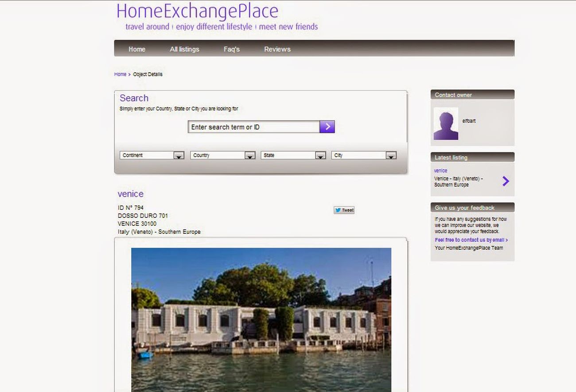The image size is (576, 392).
Task: Click the Latest listing purple chevron arrow
Action: coord(506,181)
